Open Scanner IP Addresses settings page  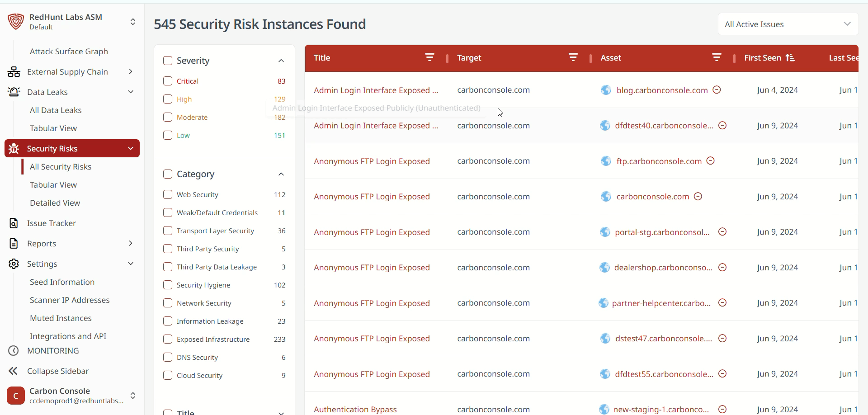coord(70,300)
